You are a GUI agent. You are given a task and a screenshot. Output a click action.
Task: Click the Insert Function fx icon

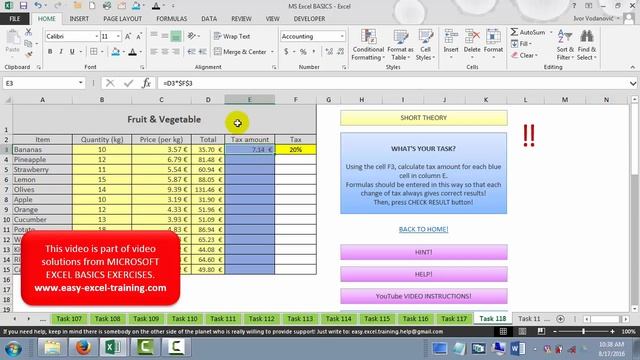click(146, 83)
